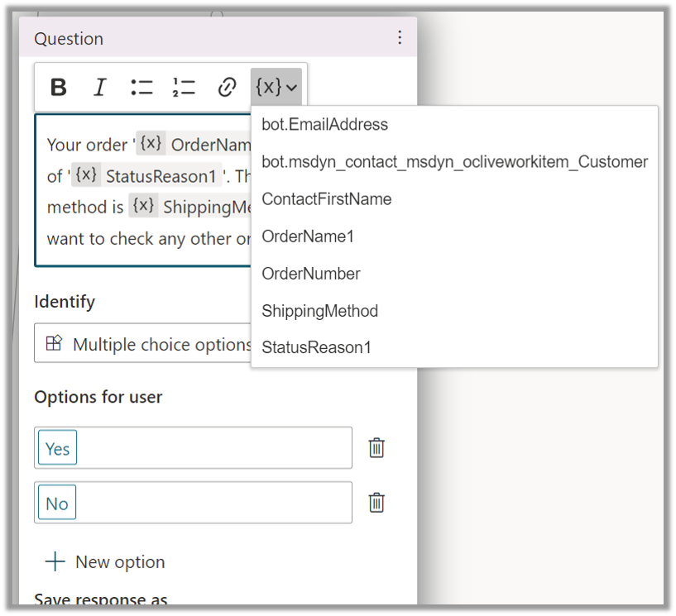Edit the Yes option input field
The width and height of the screenshot is (676, 616).
[x=207, y=447]
